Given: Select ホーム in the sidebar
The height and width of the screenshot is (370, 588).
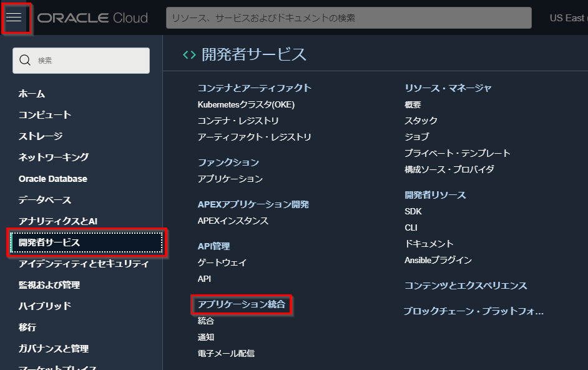Looking at the screenshot, I should click(32, 94).
